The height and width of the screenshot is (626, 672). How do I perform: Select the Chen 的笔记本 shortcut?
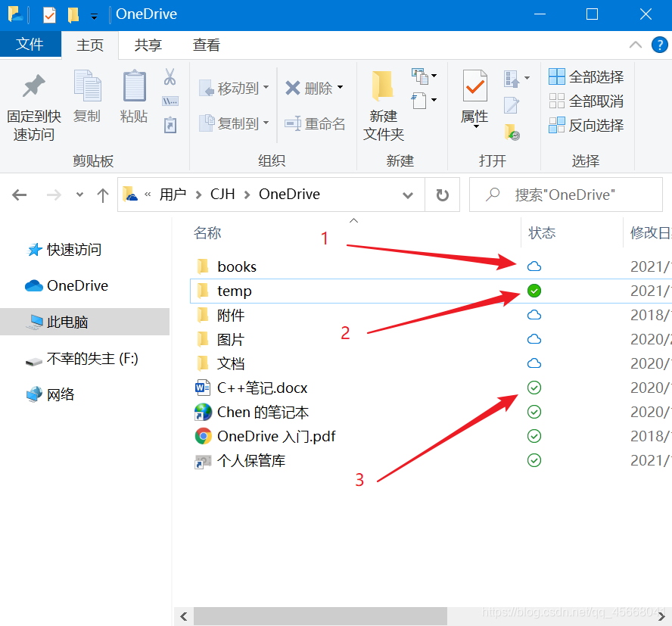[x=251, y=412]
